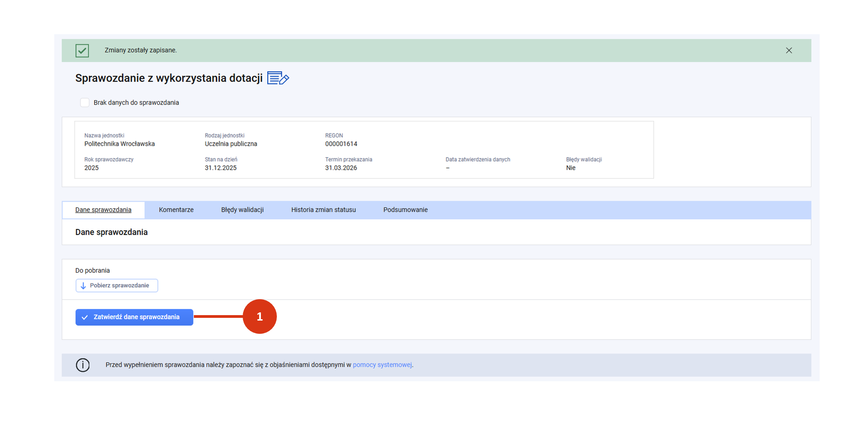Select the "Dane sprawozdania" tab
Image resolution: width=868 pixels, height=446 pixels.
(103, 210)
